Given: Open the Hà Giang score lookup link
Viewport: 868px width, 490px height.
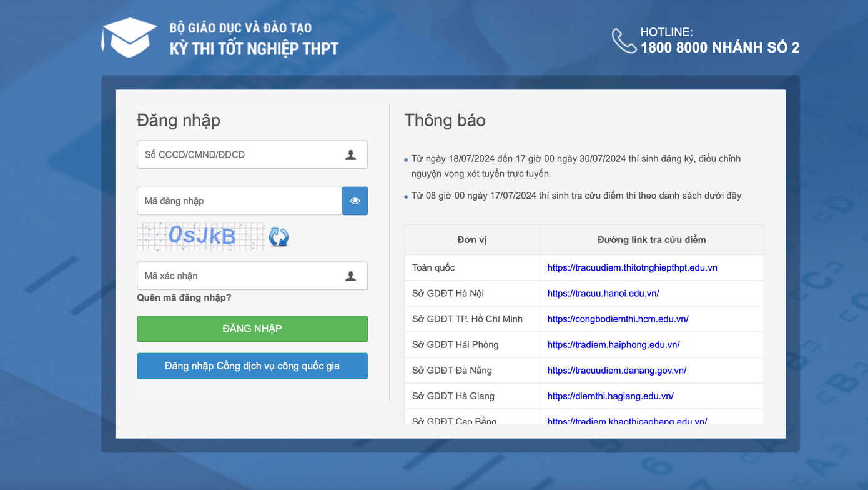Looking at the screenshot, I should (x=610, y=396).
